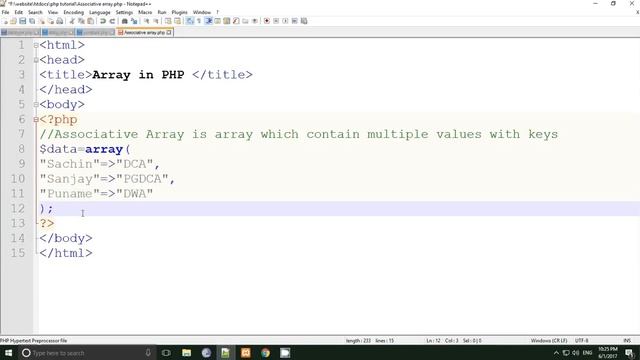Open the Action Center notifications icon
The height and width of the screenshot is (360, 640).
pos(629,353)
